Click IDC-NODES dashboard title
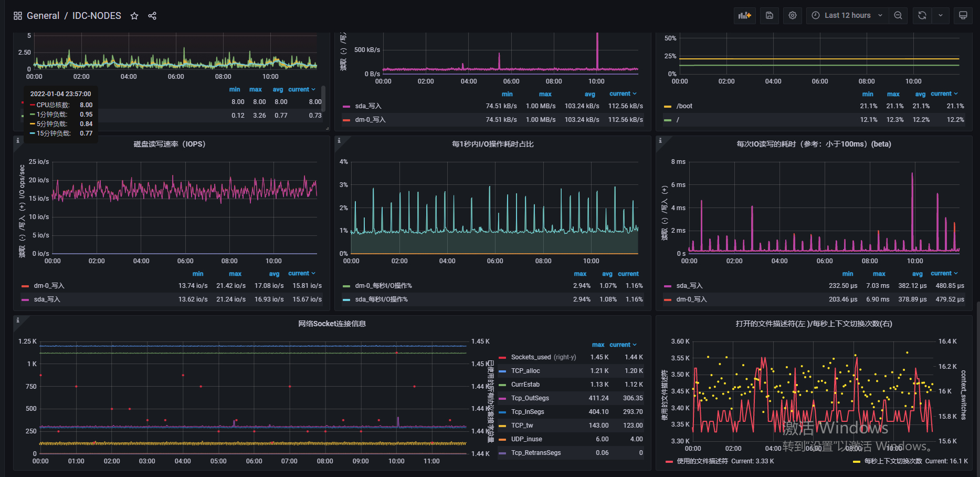The image size is (980, 477). pyautogui.click(x=97, y=16)
